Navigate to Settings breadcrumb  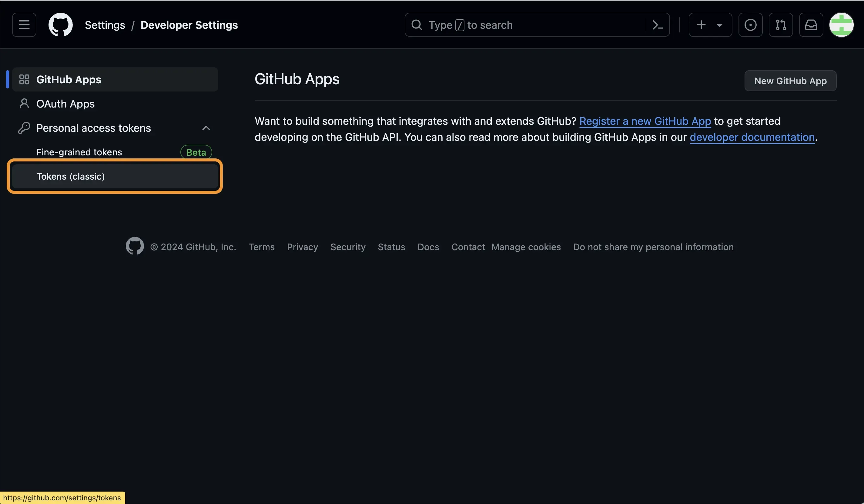(x=105, y=25)
